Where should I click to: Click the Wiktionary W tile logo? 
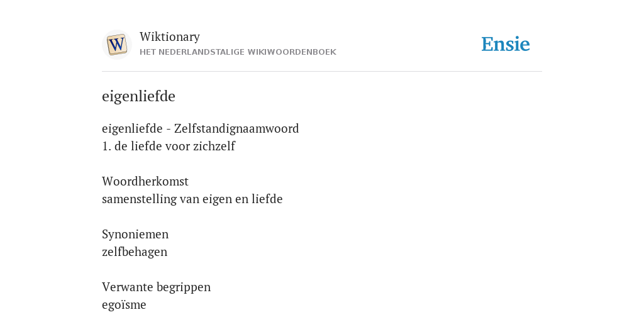(x=117, y=45)
